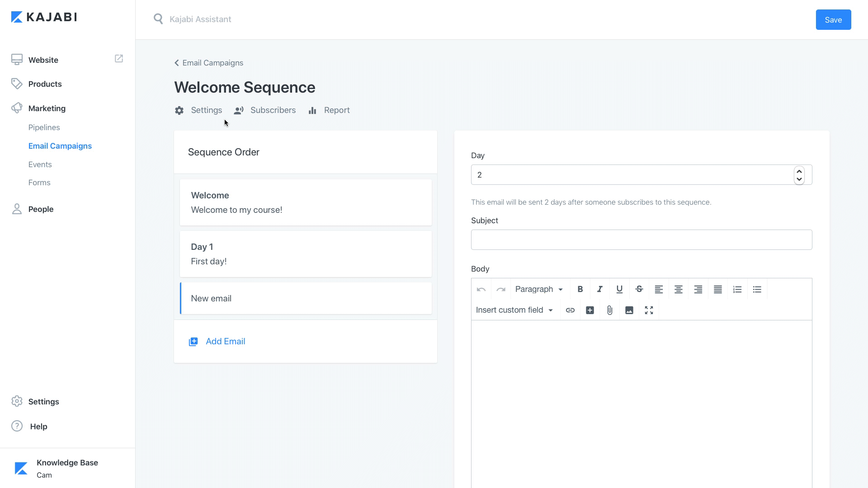This screenshot has width=868, height=488.
Task: Click the plus box insert icon
Action: (x=590, y=310)
